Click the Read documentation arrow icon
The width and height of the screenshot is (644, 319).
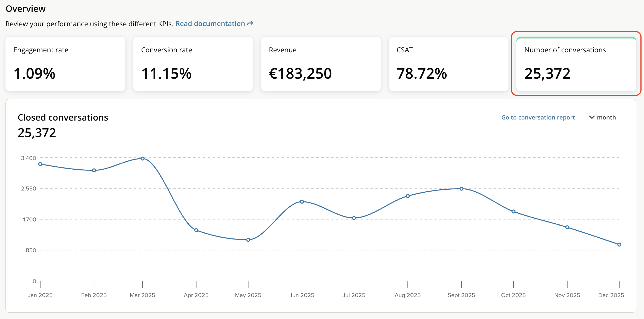(x=250, y=24)
